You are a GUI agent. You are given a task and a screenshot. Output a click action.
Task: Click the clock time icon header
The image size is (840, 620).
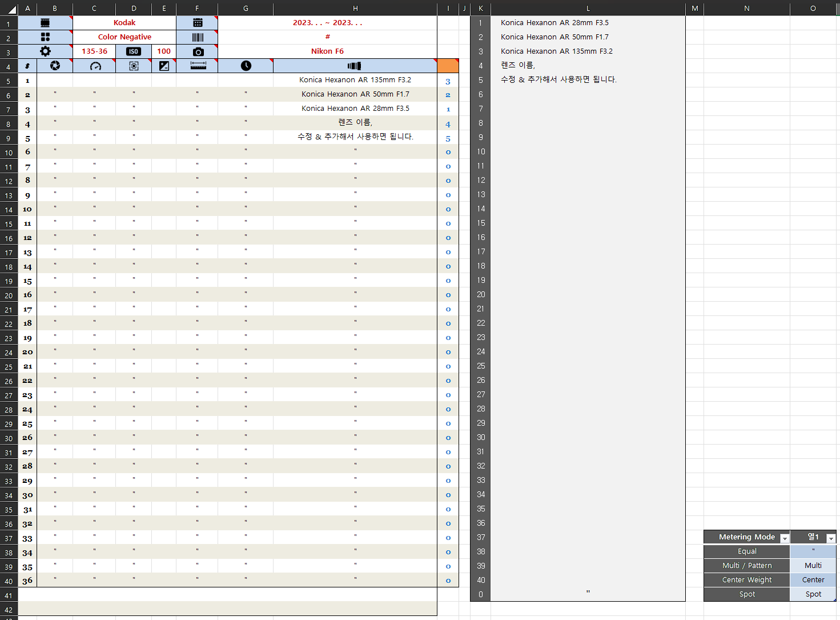pos(246,66)
